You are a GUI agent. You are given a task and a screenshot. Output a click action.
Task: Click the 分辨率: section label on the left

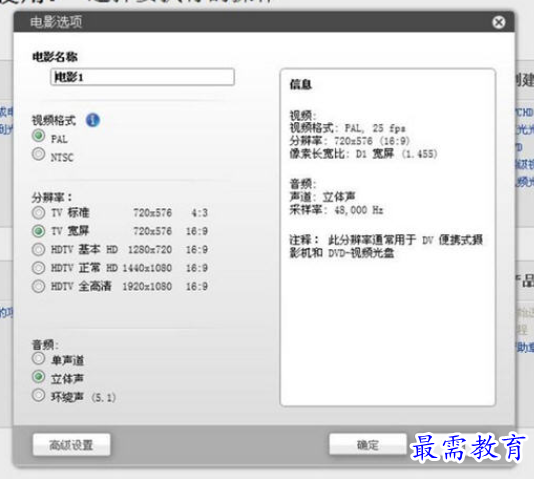point(52,197)
